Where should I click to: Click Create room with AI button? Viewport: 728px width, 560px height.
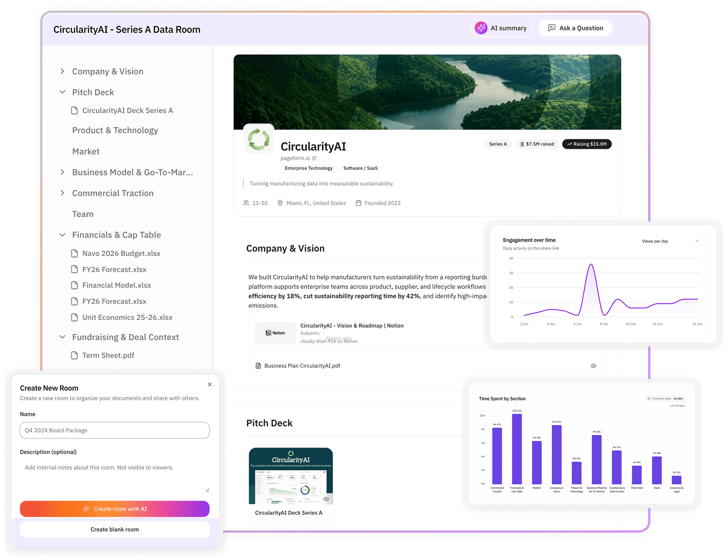click(x=115, y=509)
